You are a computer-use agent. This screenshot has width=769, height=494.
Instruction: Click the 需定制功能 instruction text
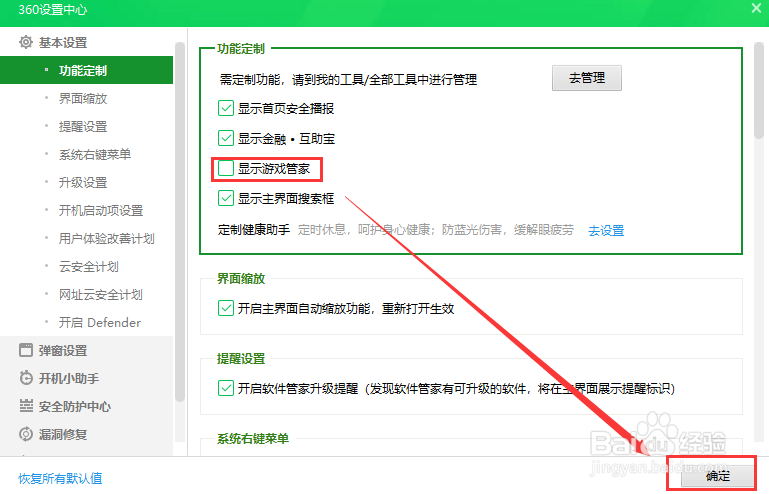(348, 79)
